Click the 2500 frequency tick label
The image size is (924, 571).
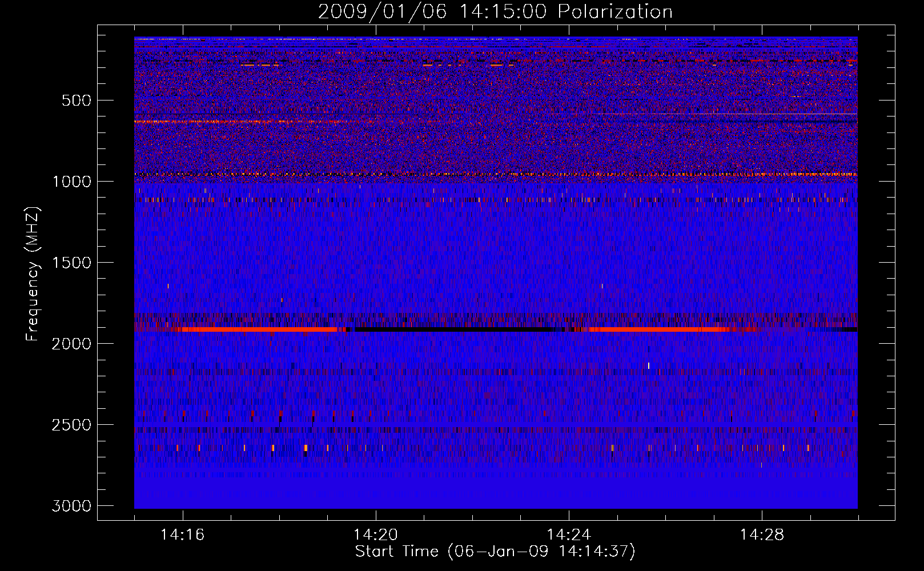(72, 425)
